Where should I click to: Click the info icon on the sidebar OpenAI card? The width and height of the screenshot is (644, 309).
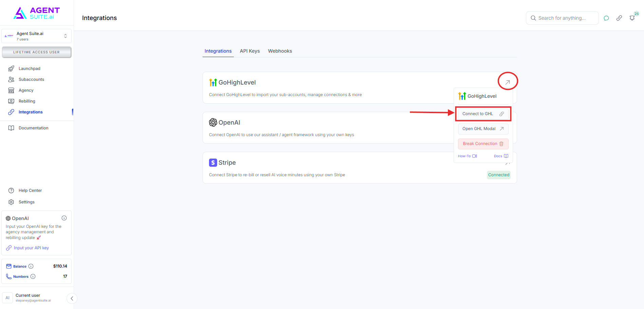click(x=64, y=218)
